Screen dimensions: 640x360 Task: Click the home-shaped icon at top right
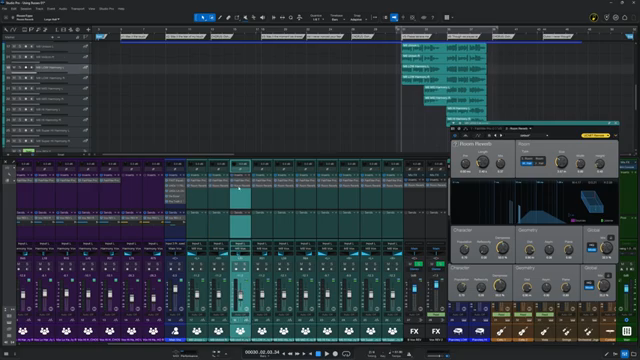624,18
